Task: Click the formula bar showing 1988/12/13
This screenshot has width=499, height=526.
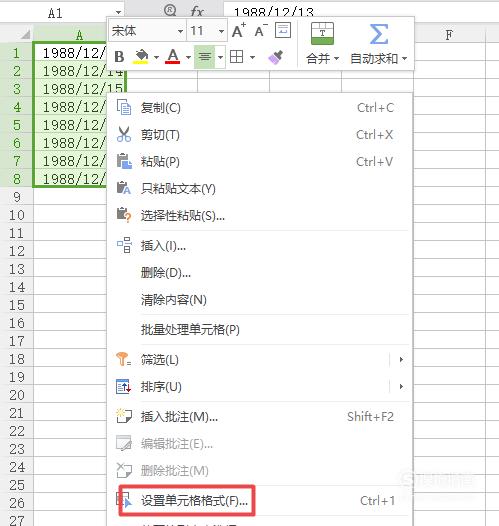Action: tap(361, 10)
